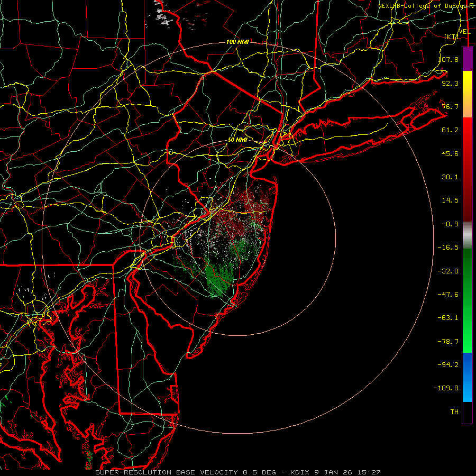The width and height of the screenshot is (476, 476).
Task: Click the -109.8 legend value
Action: tap(446, 388)
